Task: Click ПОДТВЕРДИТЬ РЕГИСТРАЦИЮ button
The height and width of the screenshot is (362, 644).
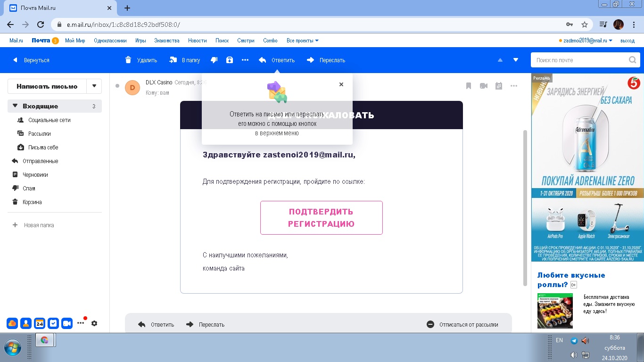Action: tap(322, 218)
